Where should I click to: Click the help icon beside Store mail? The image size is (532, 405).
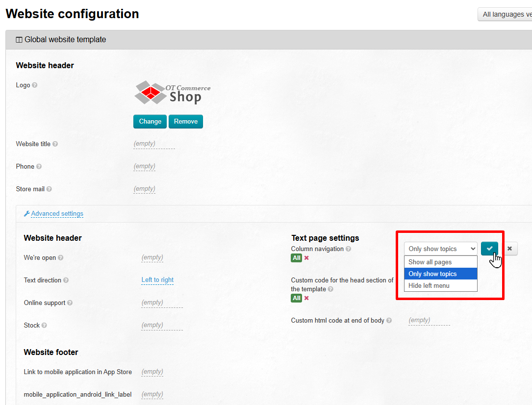tap(49, 189)
